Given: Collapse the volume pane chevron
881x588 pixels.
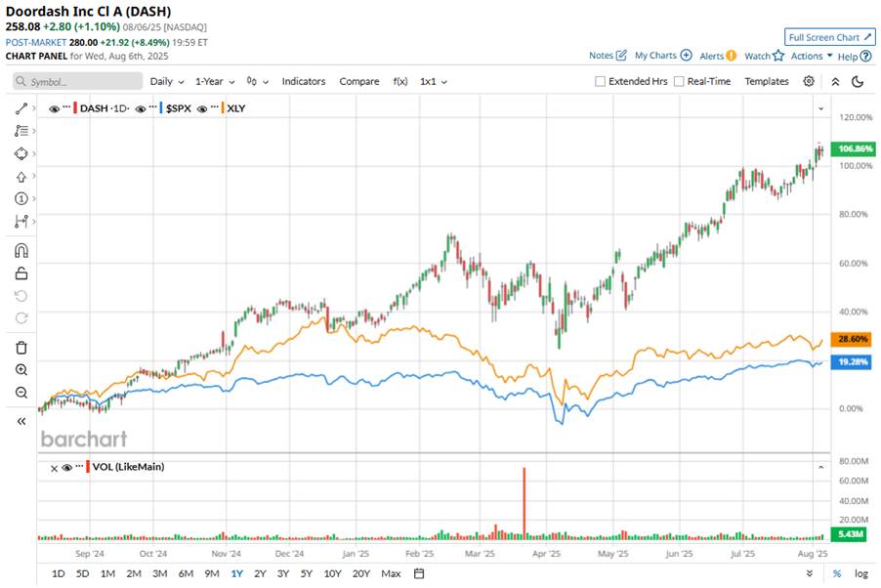Looking at the screenshot, I should point(820,467).
